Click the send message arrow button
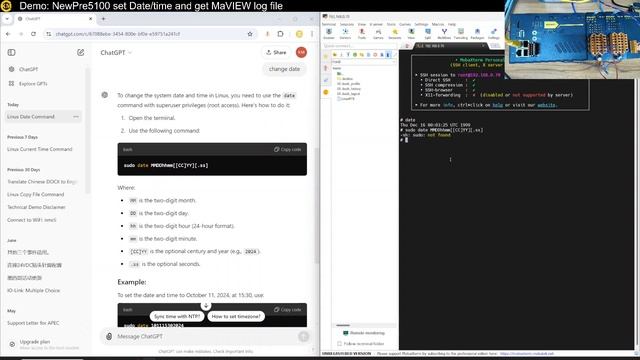Image resolution: width=640 pixels, height=360 pixels. (x=303, y=336)
